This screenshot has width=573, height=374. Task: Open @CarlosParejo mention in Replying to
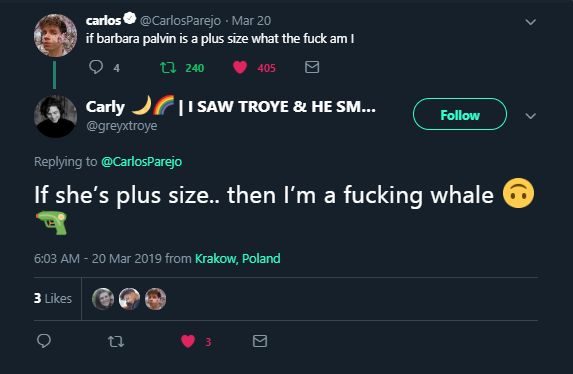click(141, 162)
